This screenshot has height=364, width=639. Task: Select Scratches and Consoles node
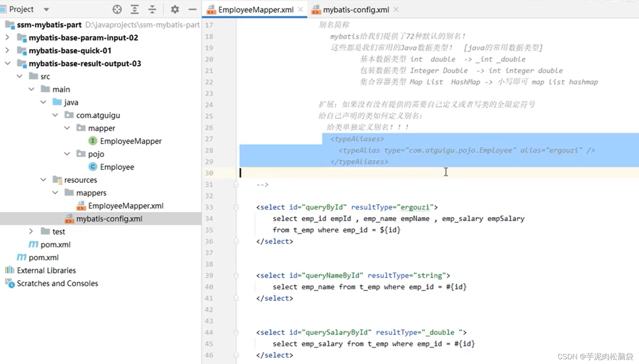click(x=57, y=283)
